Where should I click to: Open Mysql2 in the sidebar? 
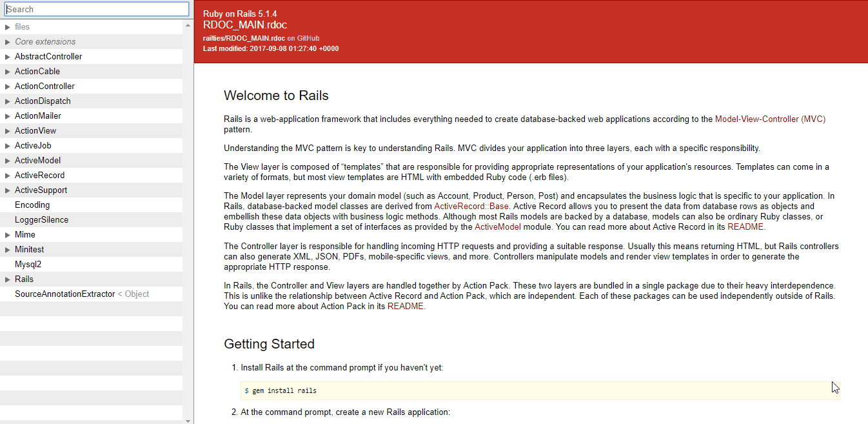[x=28, y=265]
